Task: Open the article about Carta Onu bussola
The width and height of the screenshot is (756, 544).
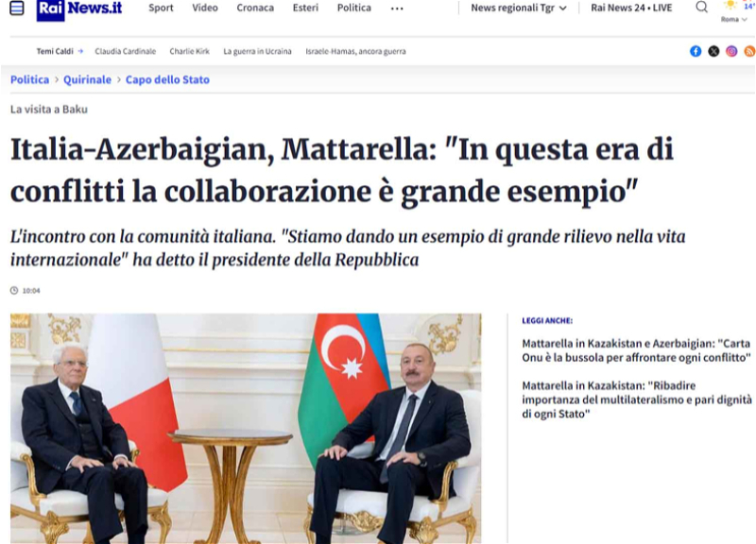Action: point(636,350)
